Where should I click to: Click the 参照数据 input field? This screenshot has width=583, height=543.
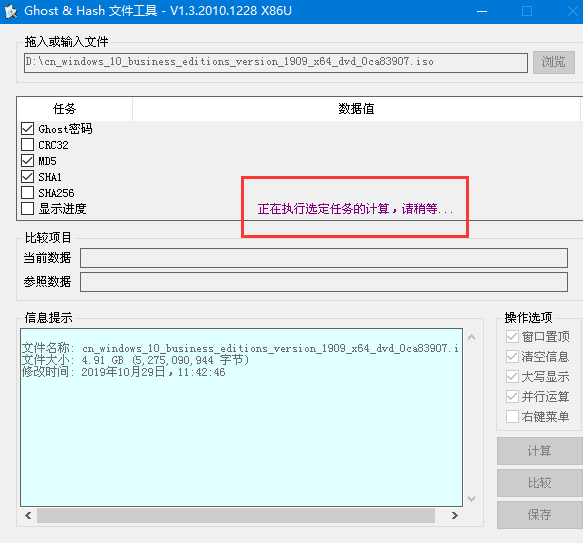point(324,282)
